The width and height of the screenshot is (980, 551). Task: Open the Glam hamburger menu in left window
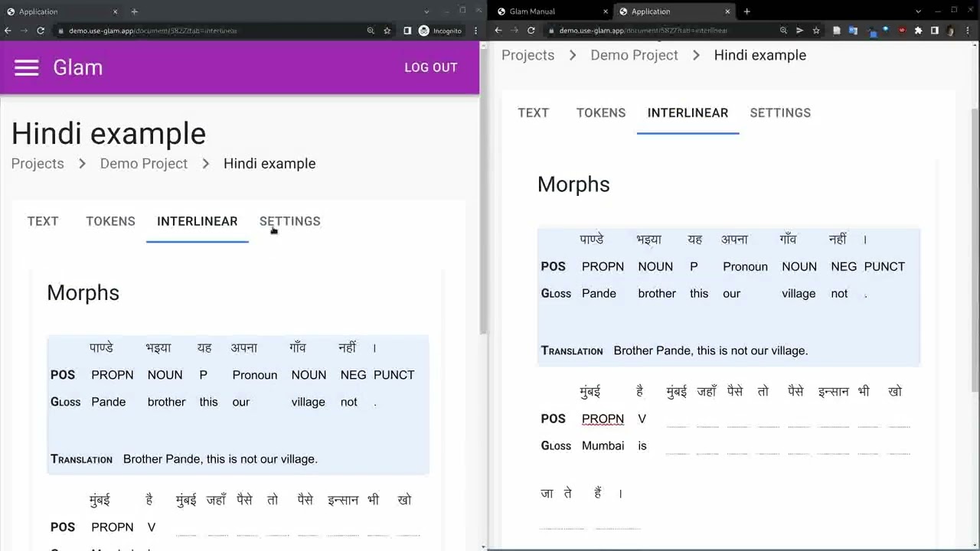click(27, 67)
